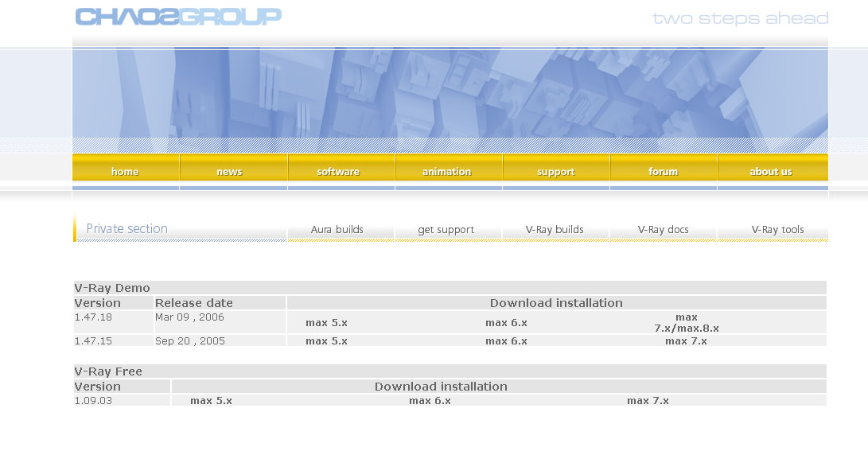Download Demo 1.47.15 for max 5.x

coord(327,341)
